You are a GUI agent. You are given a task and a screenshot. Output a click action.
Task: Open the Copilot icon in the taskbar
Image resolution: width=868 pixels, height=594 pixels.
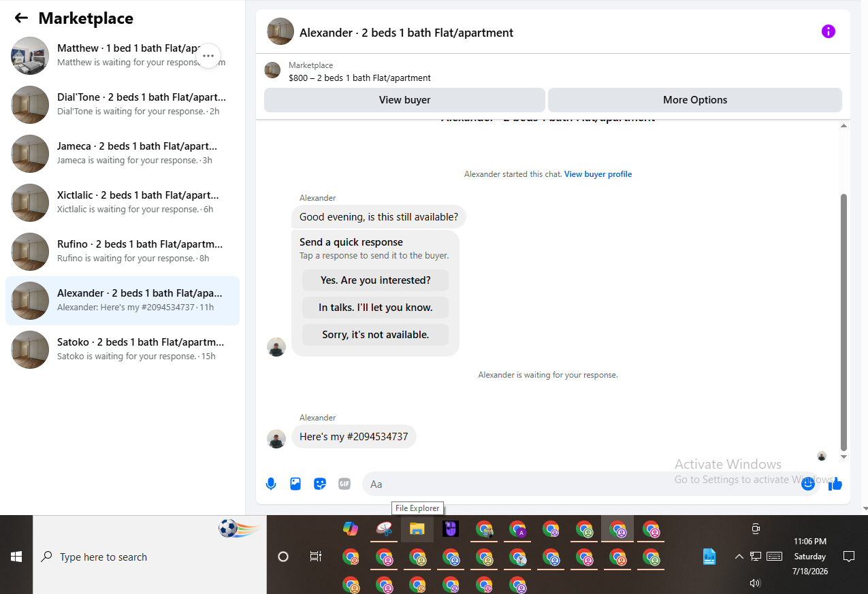351,529
